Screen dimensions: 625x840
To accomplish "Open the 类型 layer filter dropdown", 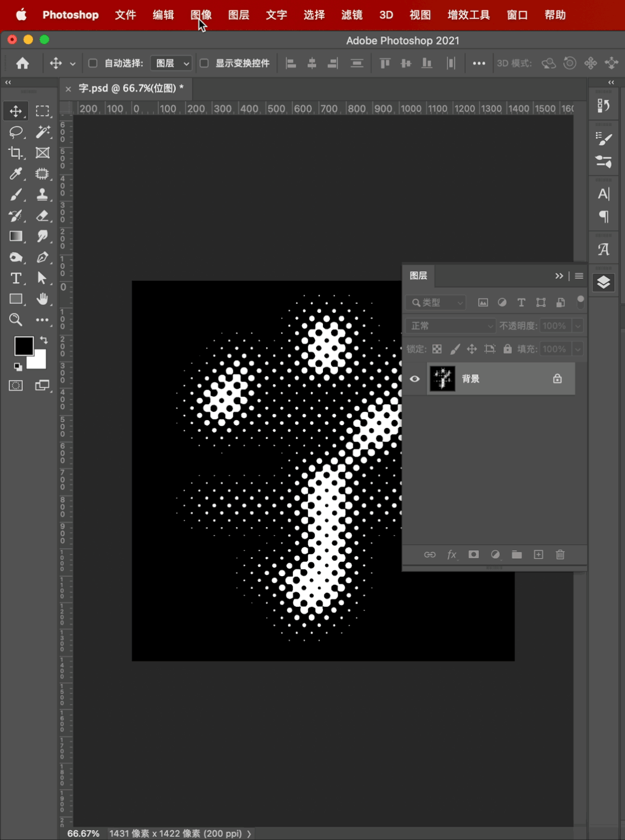I will point(436,303).
